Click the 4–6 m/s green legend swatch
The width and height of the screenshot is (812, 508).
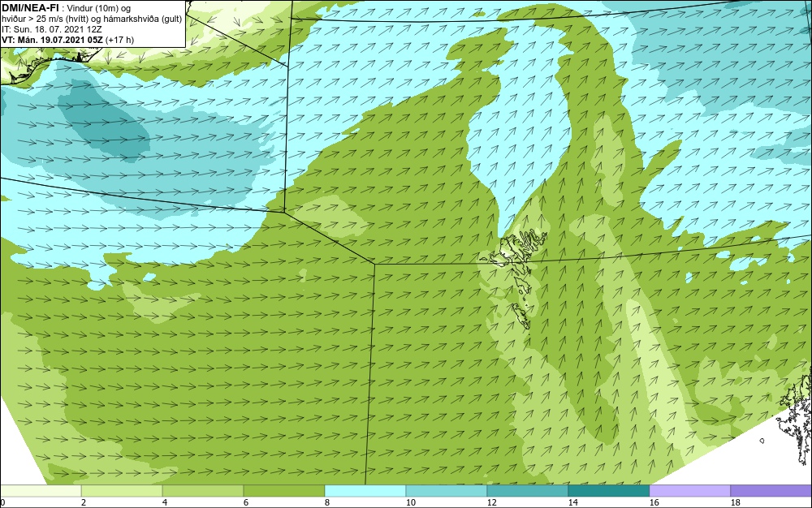(x=203, y=491)
